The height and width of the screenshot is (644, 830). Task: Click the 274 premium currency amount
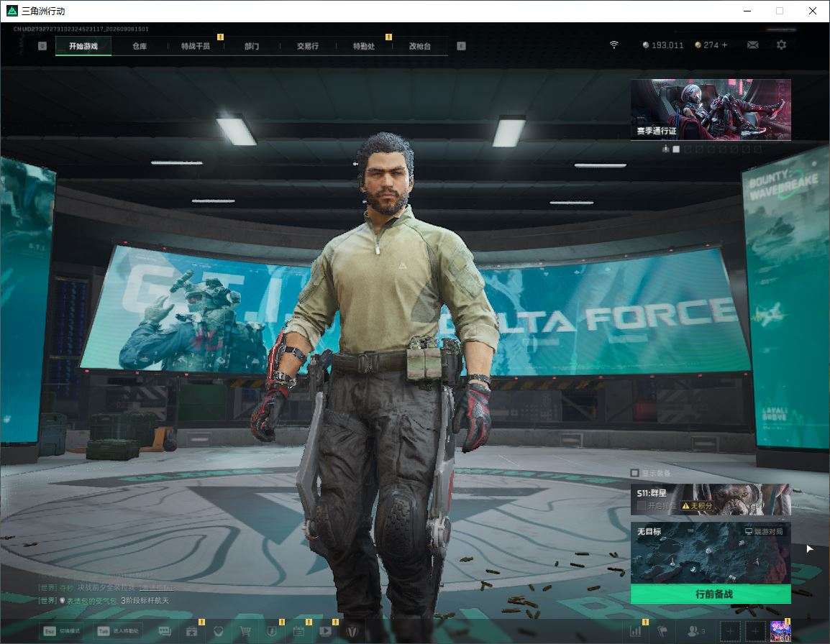tap(711, 45)
